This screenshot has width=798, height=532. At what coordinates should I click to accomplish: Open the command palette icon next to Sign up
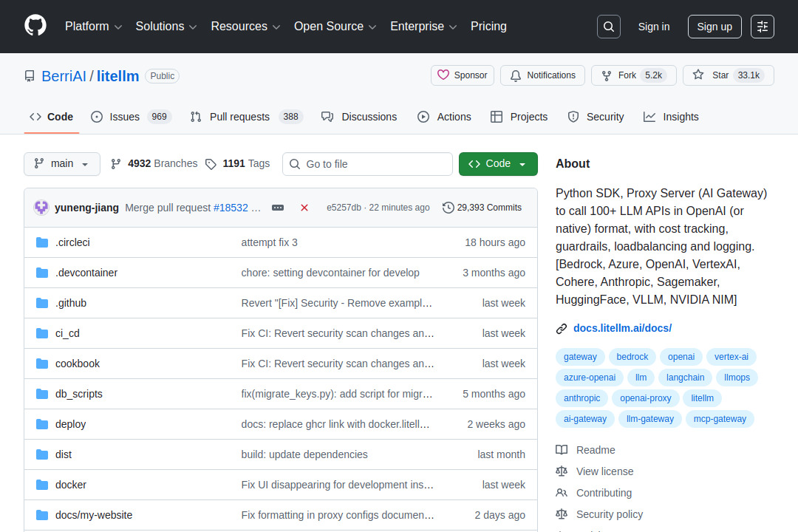762,26
